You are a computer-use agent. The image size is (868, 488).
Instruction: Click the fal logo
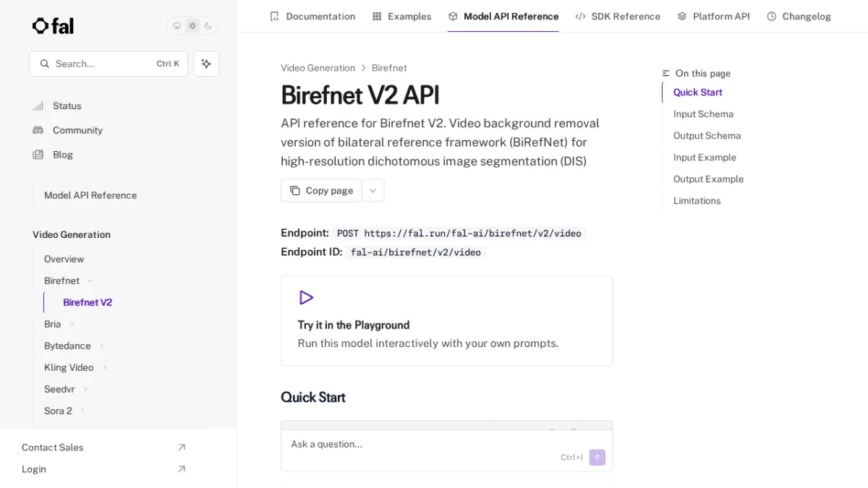53,26
